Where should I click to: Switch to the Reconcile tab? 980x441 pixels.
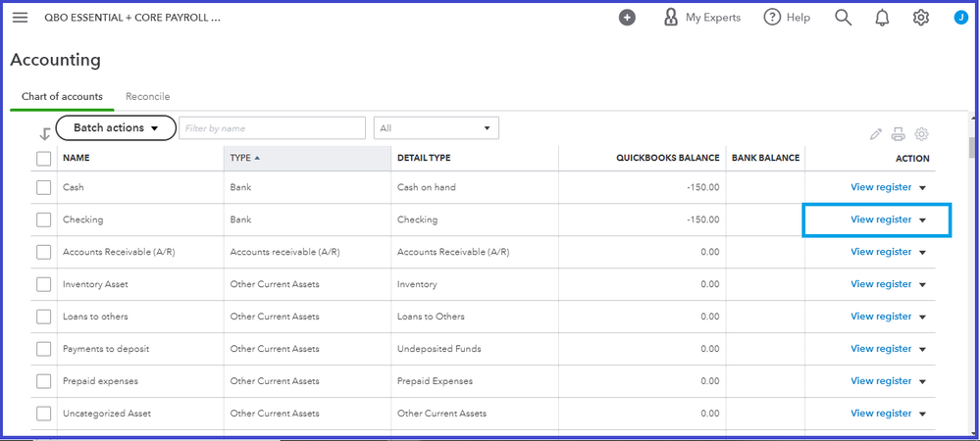147,97
